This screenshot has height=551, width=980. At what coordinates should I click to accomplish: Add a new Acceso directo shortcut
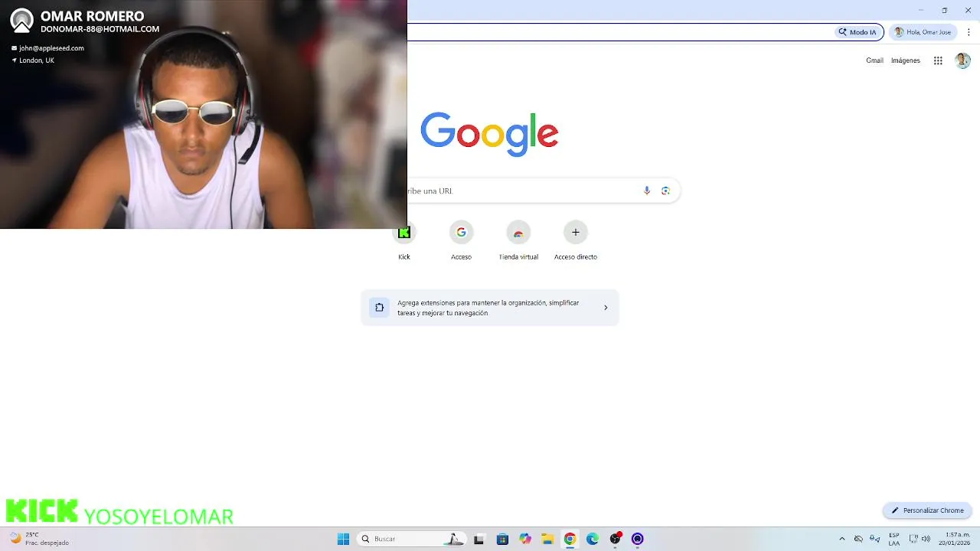tap(576, 241)
